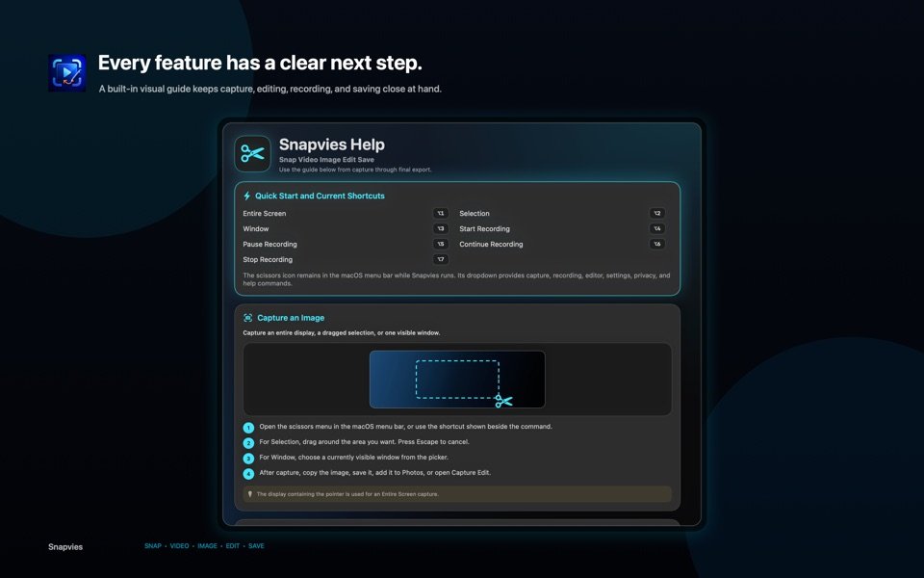Click the Entire Screen capture tip note
The height and width of the screenshot is (578, 924).
(x=457, y=494)
